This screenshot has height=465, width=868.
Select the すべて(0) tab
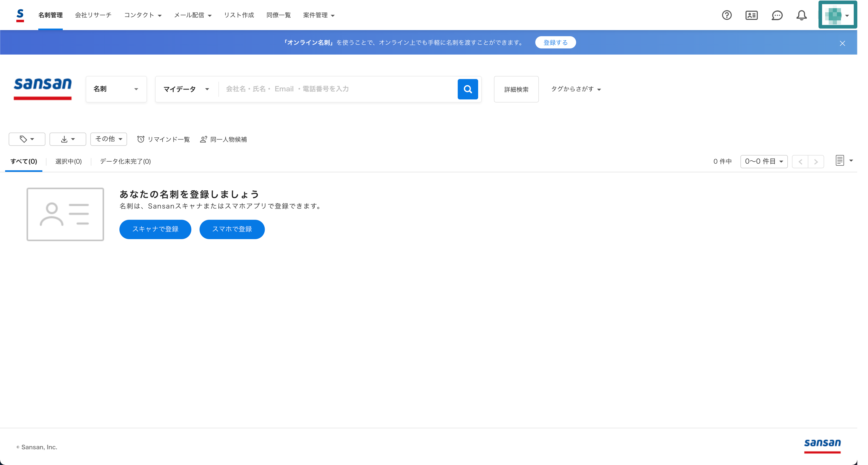click(23, 161)
